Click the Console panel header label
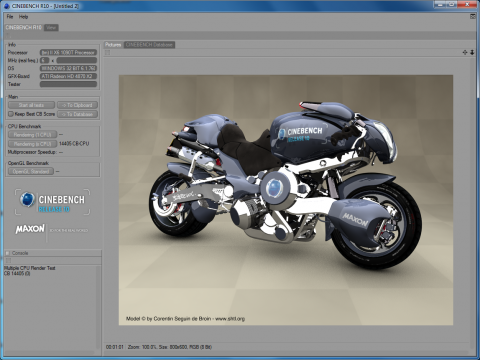 click(20, 253)
